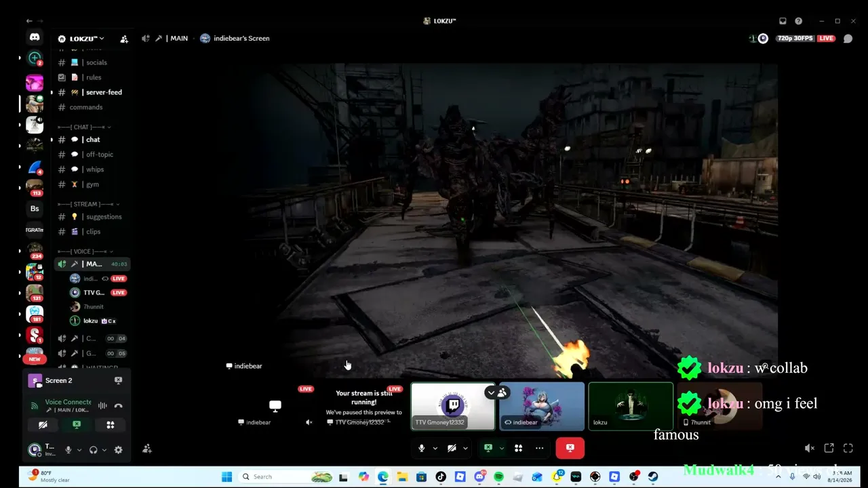Image resolution: width=868 pixels, height=488 pixels.
Task: Select the TTV Gmoney12332 participant tile
Action: [x=453, y=407]
